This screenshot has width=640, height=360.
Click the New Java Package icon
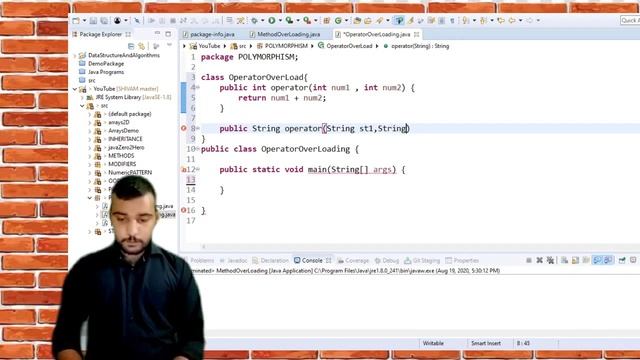tap(326, 20)
